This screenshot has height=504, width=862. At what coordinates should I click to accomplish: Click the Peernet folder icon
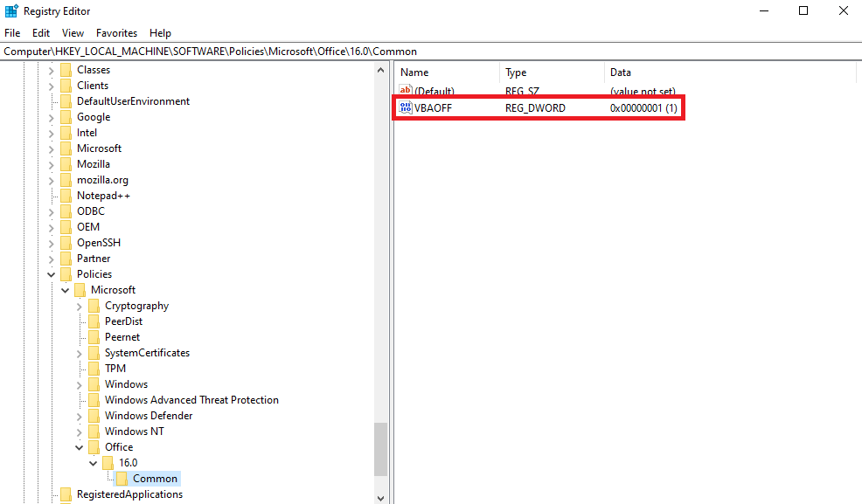coord(94,337)
